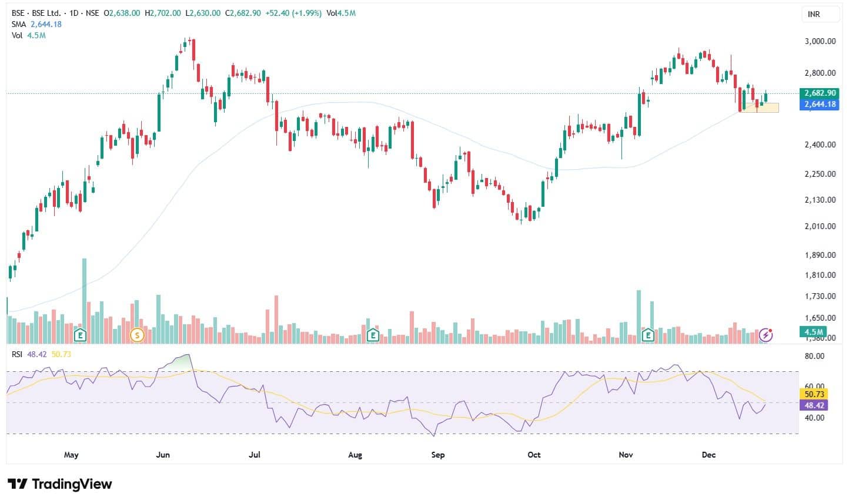
Task: Click the 2,130.00 price axis label
Action: 820,200
